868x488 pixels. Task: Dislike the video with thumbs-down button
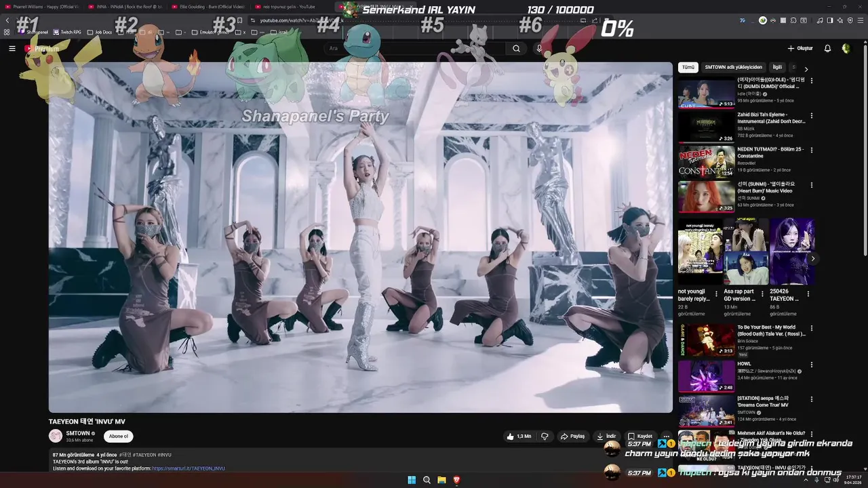click(545, 436)
